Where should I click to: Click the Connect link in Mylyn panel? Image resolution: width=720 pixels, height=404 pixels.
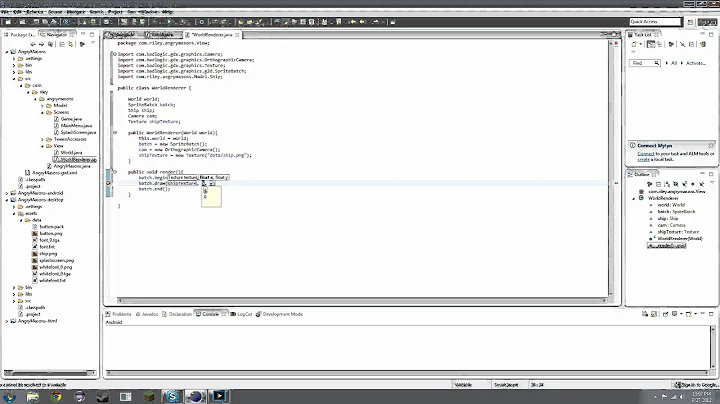pyautogui.click(x=646, y=154)
